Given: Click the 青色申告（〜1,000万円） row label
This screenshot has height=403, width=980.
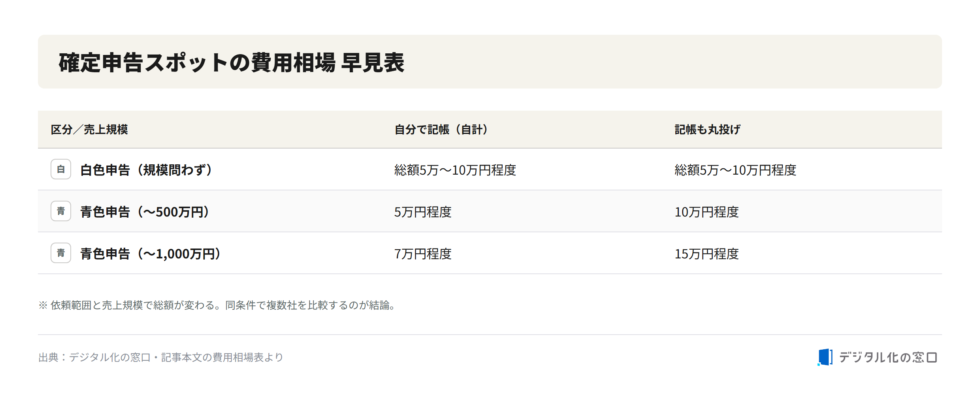Looking at the screenshot, I should coord(151,254).
